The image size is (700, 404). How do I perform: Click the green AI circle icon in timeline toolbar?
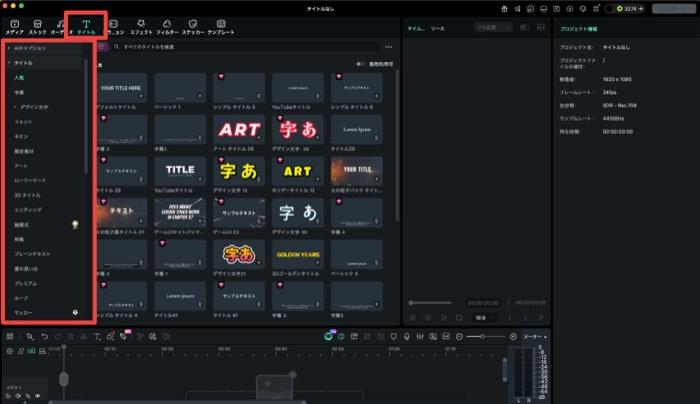tap(328, 336)
